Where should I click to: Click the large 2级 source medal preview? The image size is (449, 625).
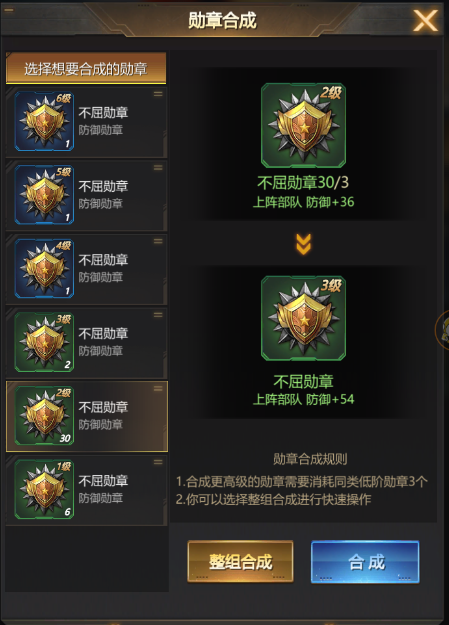[303, 125]
